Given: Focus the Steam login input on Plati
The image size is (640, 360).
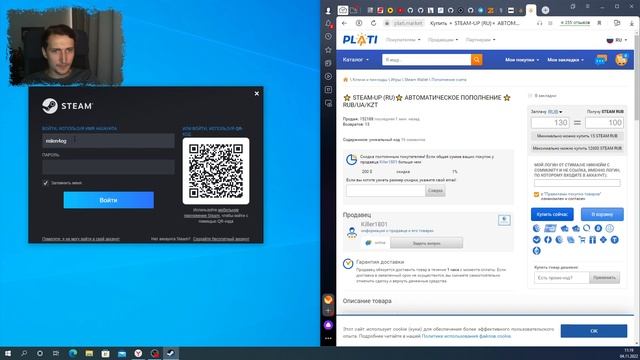Looking at the screenshot, I should coord(577,183).
